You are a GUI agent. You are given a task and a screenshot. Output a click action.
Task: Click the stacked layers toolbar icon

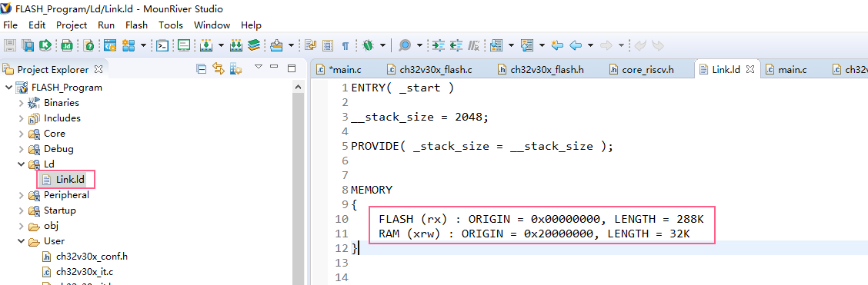tap(253, 45)
